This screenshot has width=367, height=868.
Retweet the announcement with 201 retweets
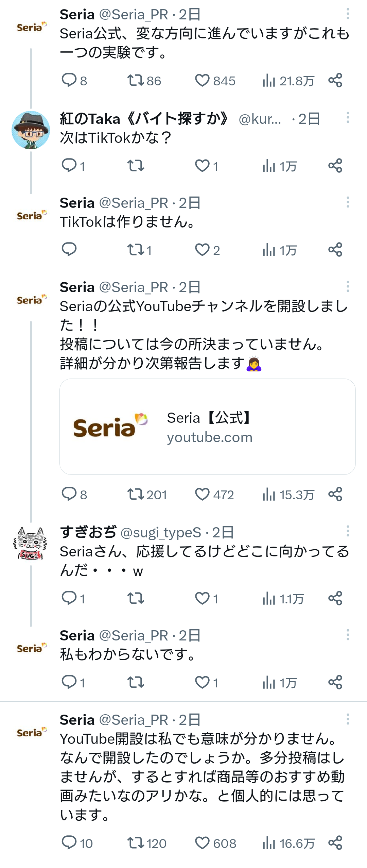point(136,494)
